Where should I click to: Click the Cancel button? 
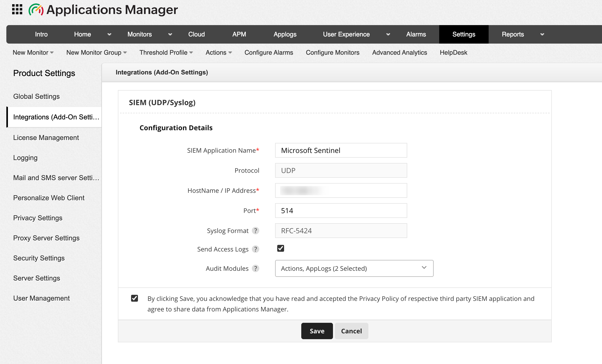click(x=351, y=331)
